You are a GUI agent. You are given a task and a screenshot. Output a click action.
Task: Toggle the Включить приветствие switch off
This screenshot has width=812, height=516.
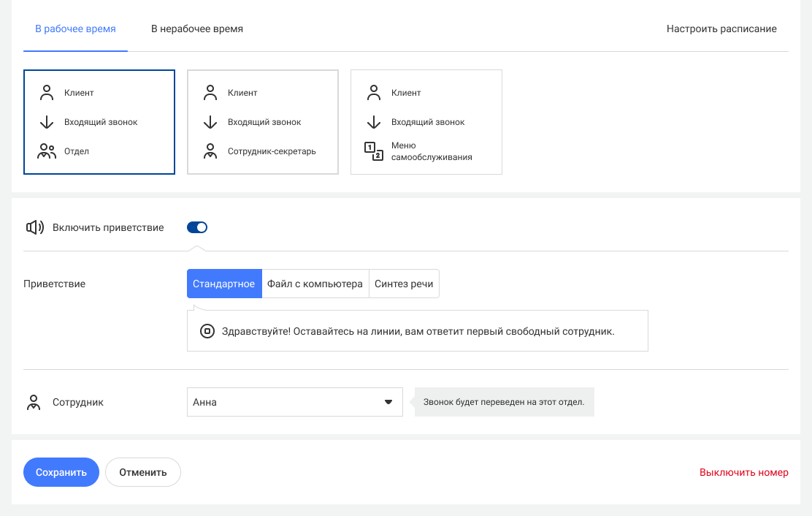click(197, 227)
